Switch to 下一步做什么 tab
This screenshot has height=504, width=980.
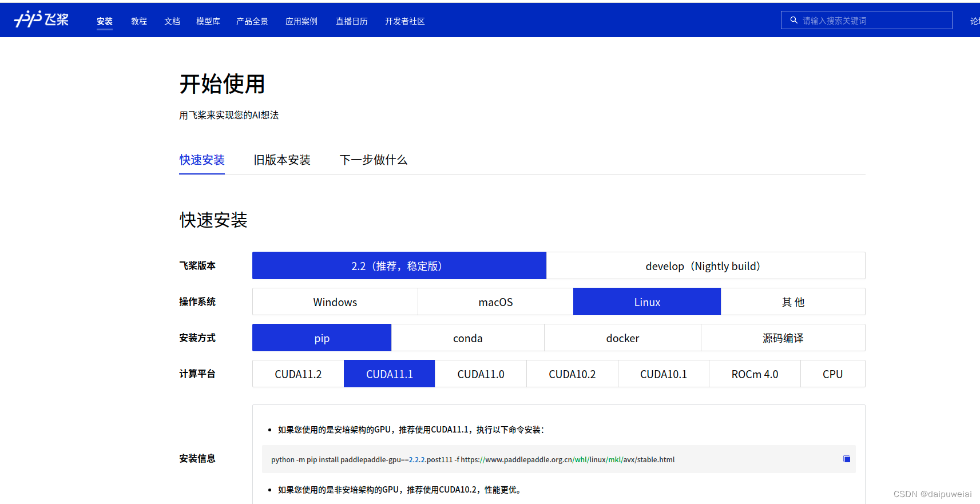click(x=374, y=160)
